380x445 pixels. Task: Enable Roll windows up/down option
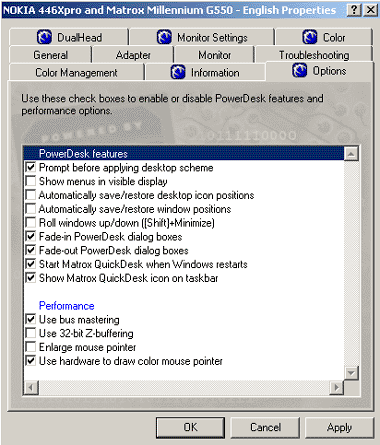[x=31, y=222]
